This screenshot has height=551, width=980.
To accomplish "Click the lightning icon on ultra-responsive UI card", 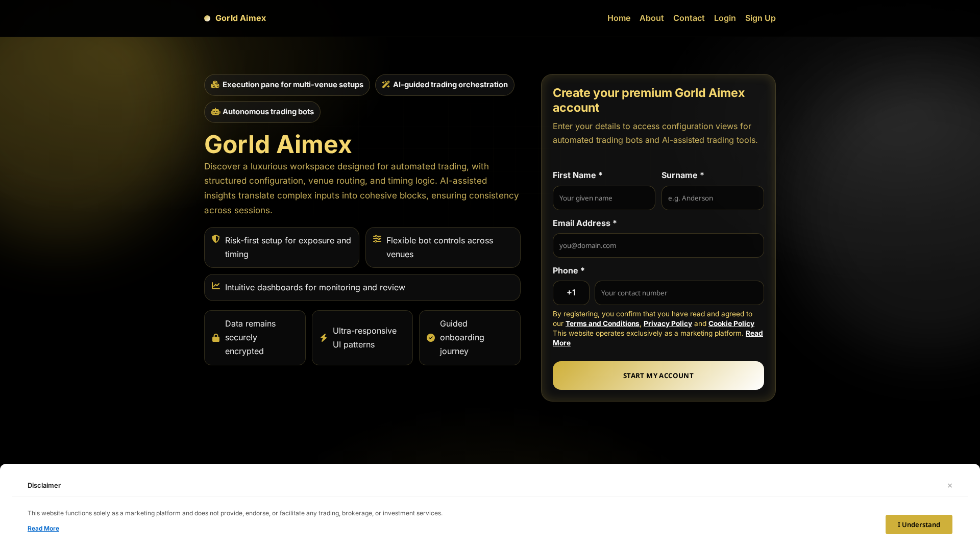I will tap(323, 337).
